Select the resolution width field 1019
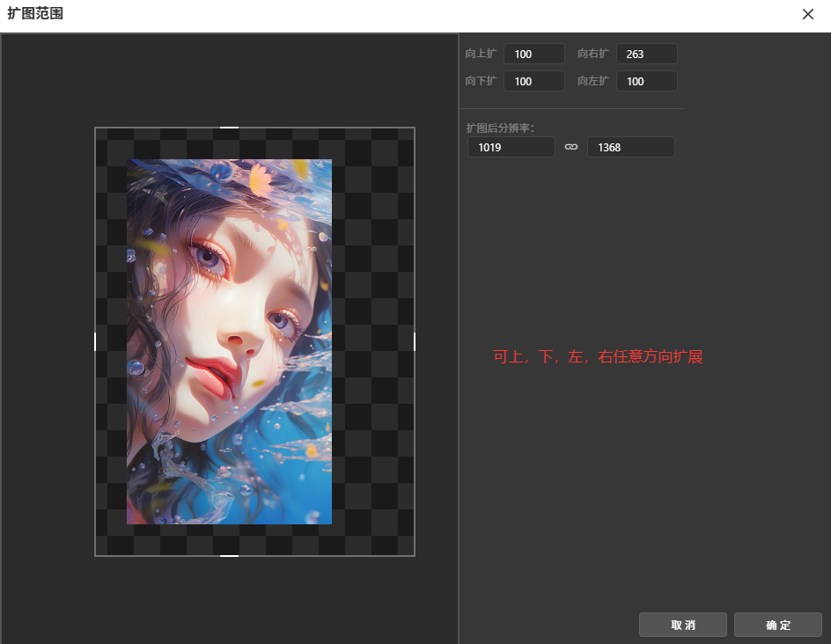 coord(511,147)
